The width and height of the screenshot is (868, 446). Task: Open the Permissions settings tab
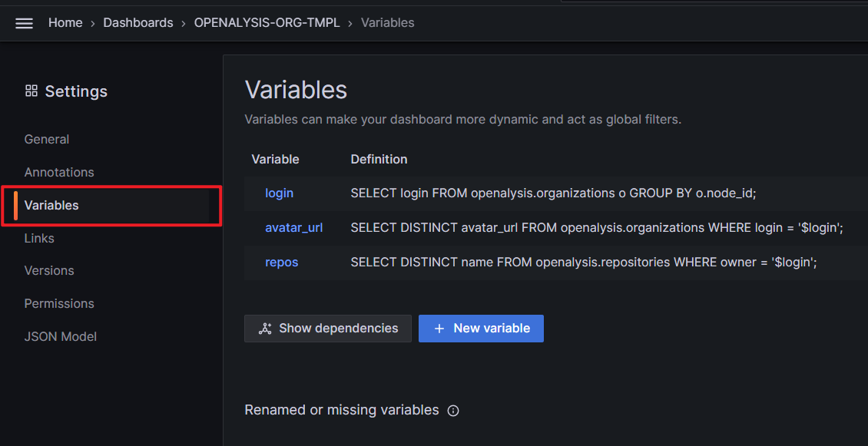59,304
